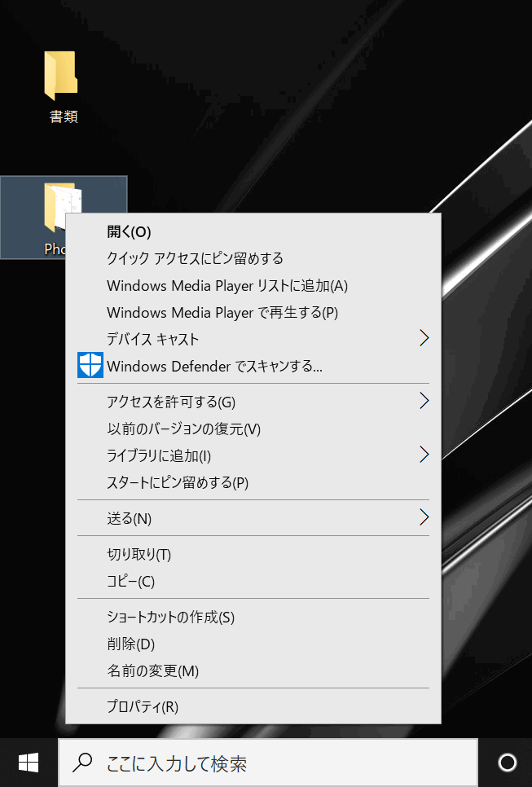
Task: Expand 送る(N) submenu arrow
Action: tap(424, 517)
